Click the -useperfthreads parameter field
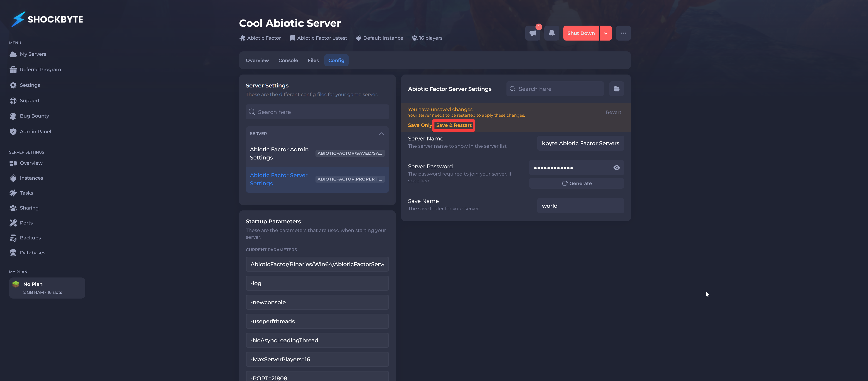The height and width of the screenshot is (381, 868). point(317,321)
